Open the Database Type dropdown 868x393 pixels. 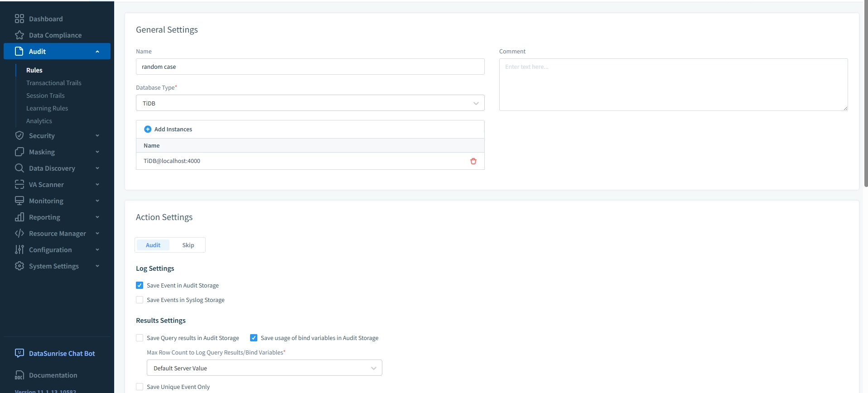(310, 103)
